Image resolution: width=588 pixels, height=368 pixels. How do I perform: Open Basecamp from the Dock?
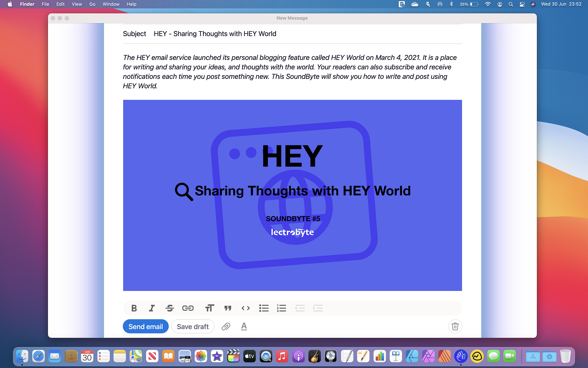[x=477, y=356]
